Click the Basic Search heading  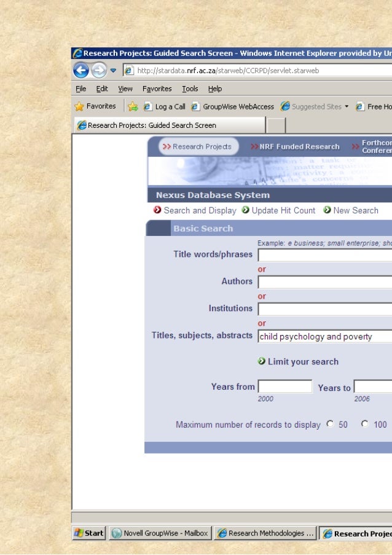(203, 229)
